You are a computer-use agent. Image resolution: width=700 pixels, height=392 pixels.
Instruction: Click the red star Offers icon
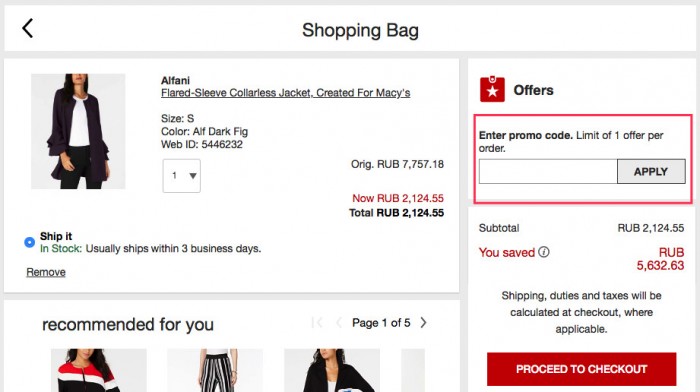click(492, 89)
